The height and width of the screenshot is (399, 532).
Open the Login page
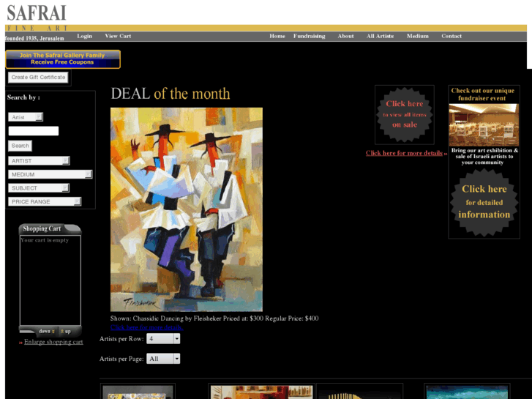point(84,36)
